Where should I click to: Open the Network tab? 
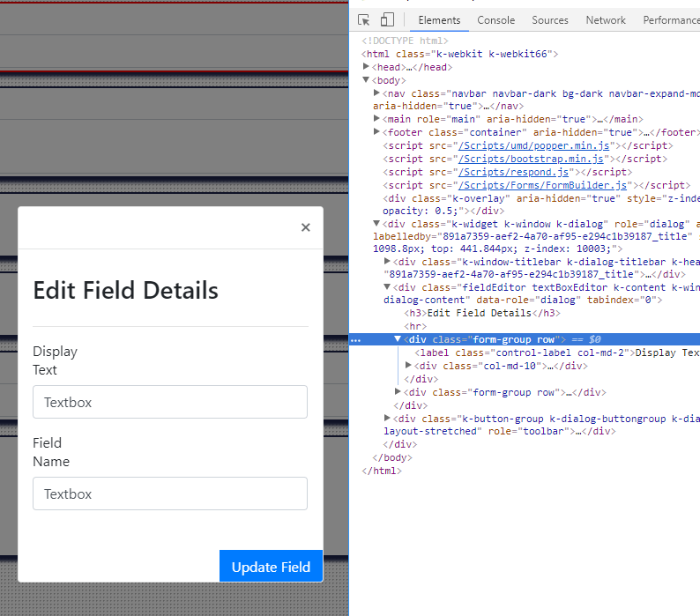coord(606,20)
